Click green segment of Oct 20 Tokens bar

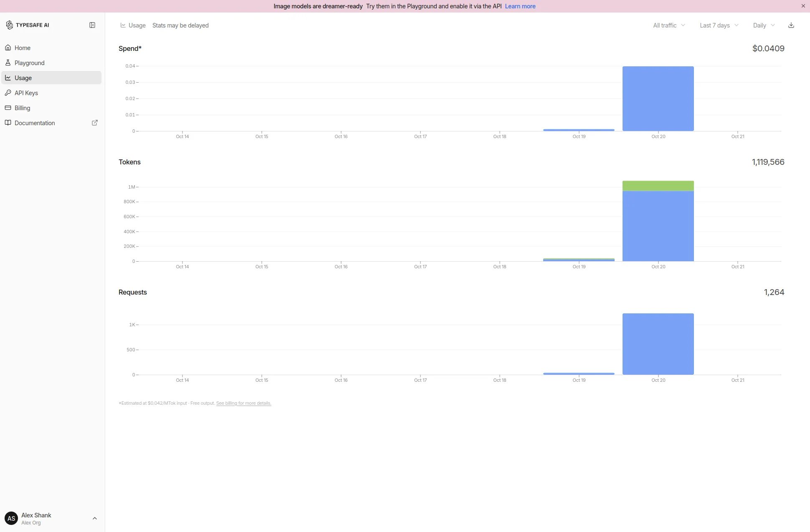click(658, 186)
